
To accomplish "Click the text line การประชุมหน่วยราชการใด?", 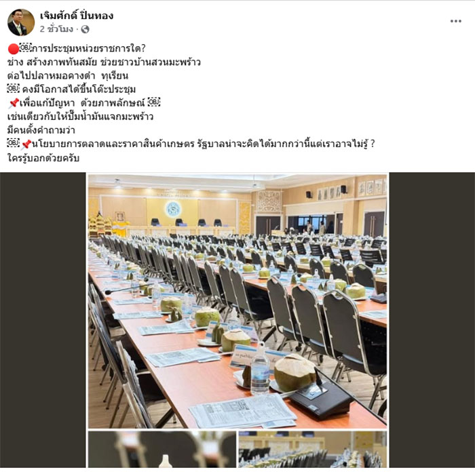I will click(88, 49).
